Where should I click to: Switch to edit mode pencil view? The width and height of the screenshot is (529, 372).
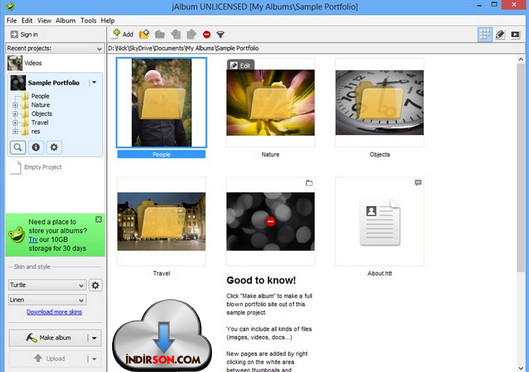[500, 34]
